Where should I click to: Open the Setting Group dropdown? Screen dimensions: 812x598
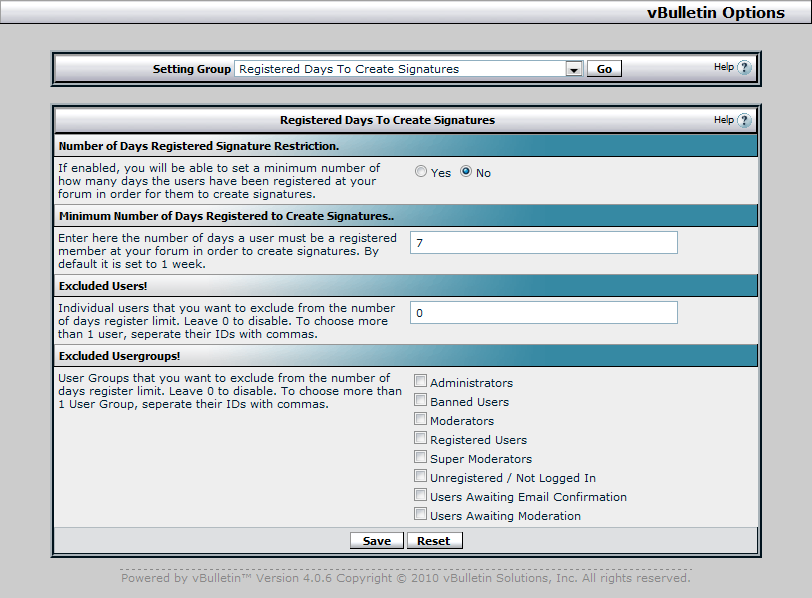click(573, 69)
